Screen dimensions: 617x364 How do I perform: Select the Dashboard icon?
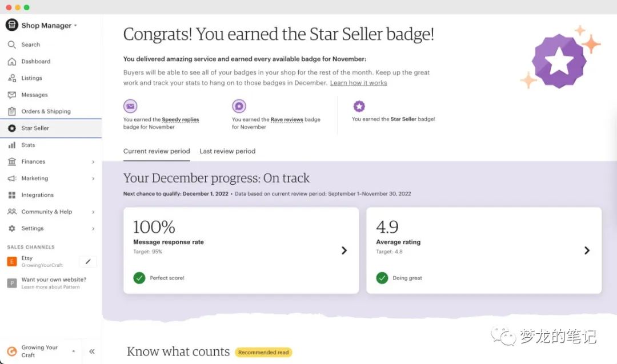(x=13, y=61)
